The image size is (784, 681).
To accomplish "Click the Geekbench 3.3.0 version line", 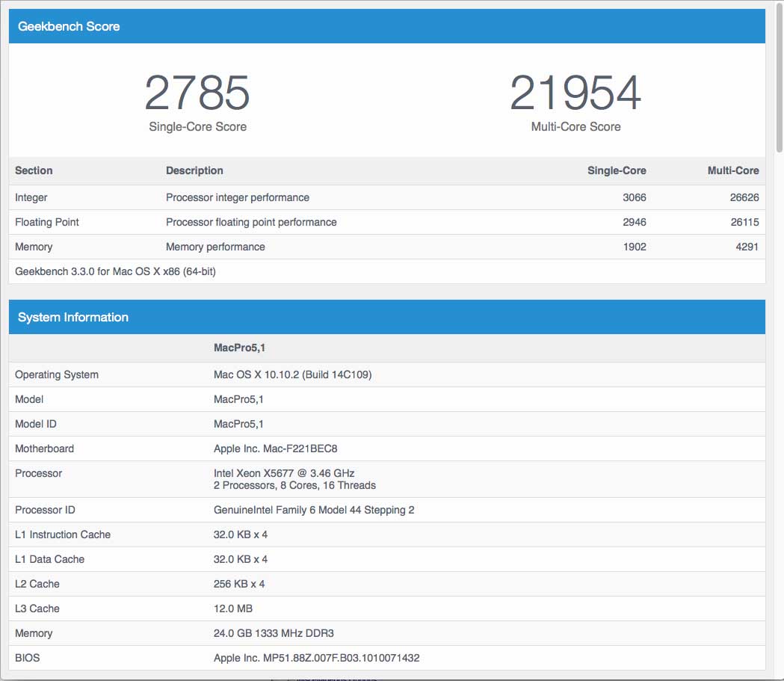I will [116, 271].
